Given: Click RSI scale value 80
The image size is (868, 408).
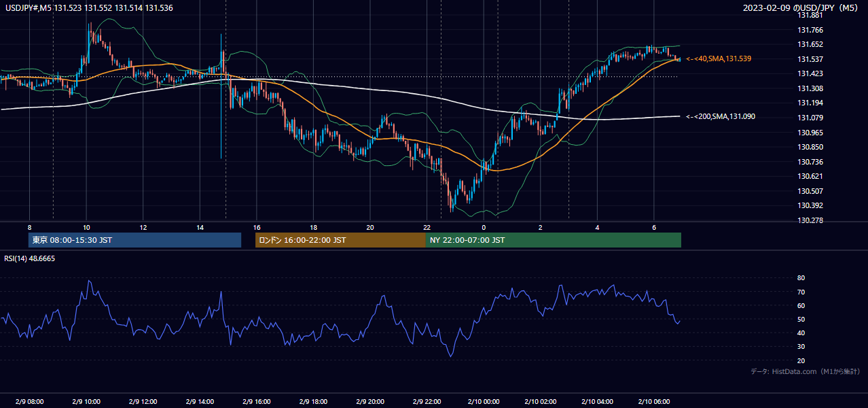Looking at the screenshot, I should click(801, 278).
